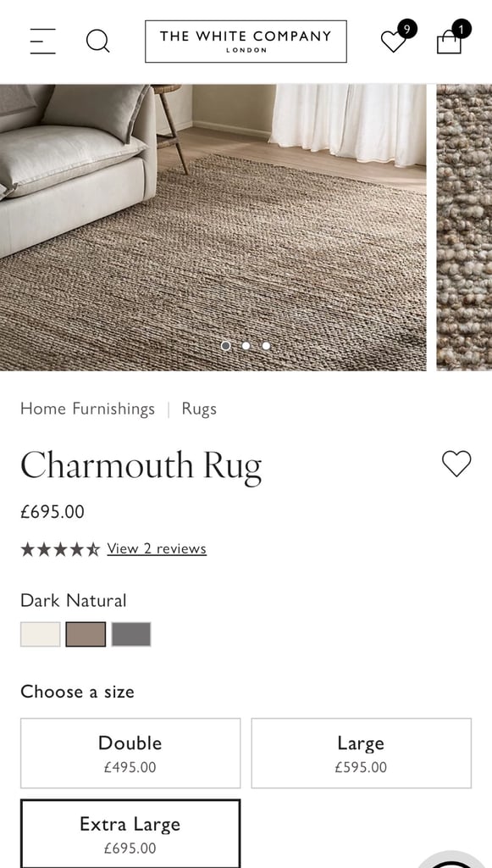The width and height of the screenshot is (492, 868).
Task: Open the shopping bag icon
Action: [x=453, y=37]
